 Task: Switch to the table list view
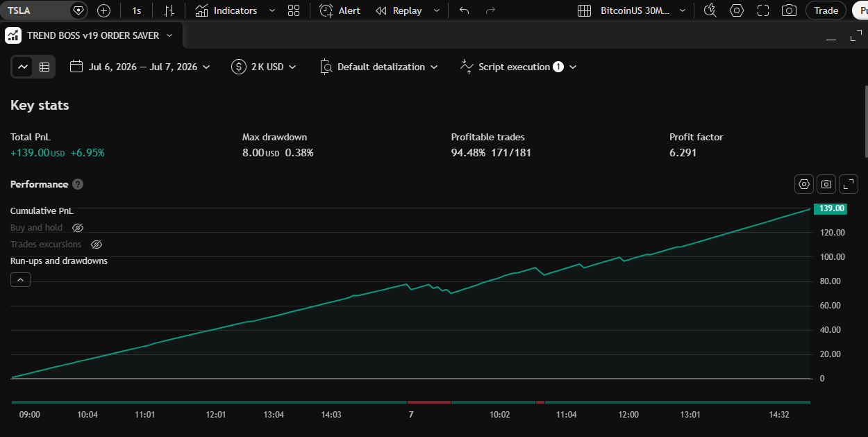(x=44, y=67)
